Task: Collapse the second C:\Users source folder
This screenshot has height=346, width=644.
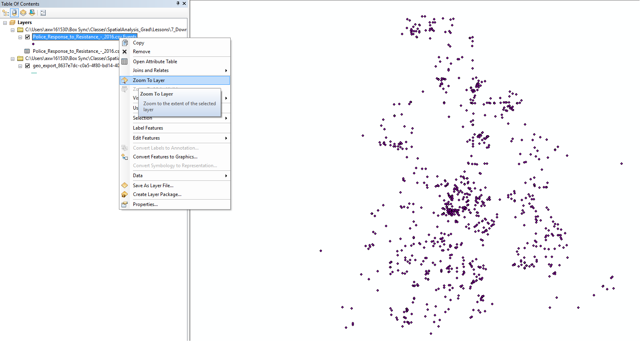Action: (12, 59)
